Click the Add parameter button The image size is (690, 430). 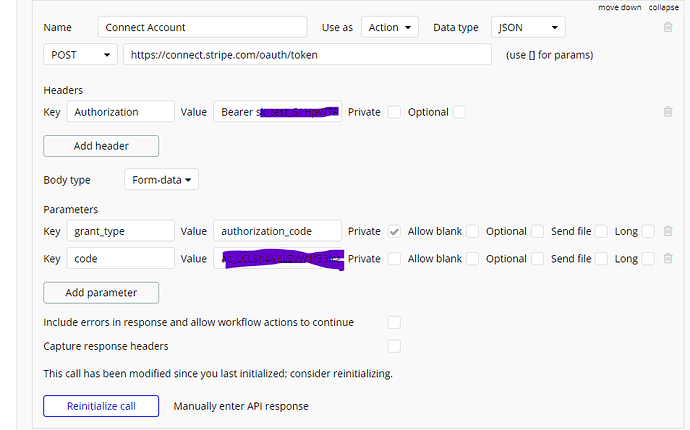click(x=101, y=293)
